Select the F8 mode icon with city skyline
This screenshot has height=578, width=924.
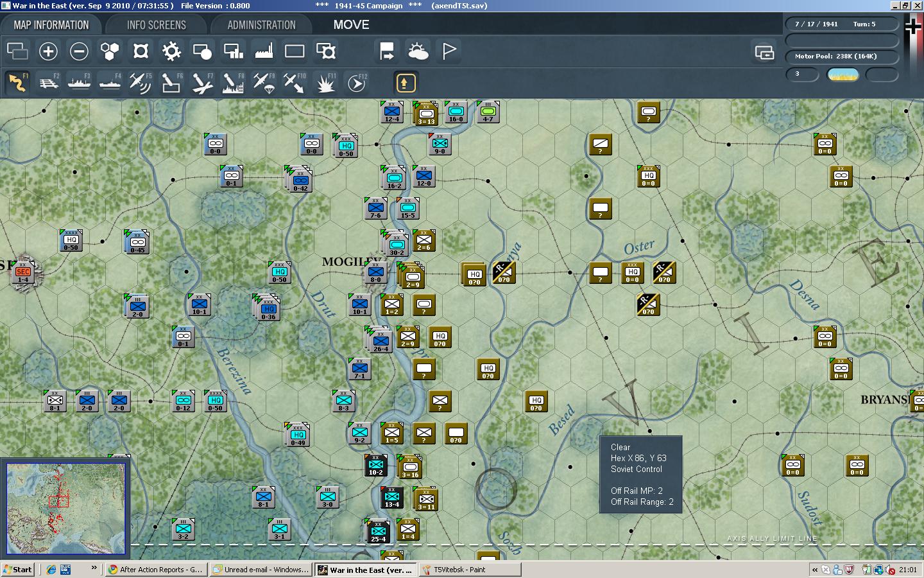coord(233,83)
